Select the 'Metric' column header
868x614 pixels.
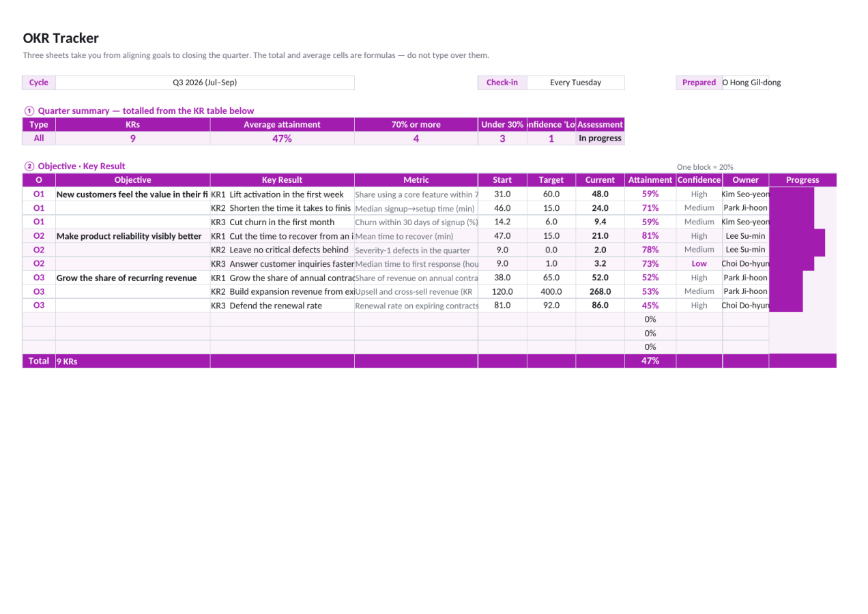pyautogui.click(x=416, y=180)
